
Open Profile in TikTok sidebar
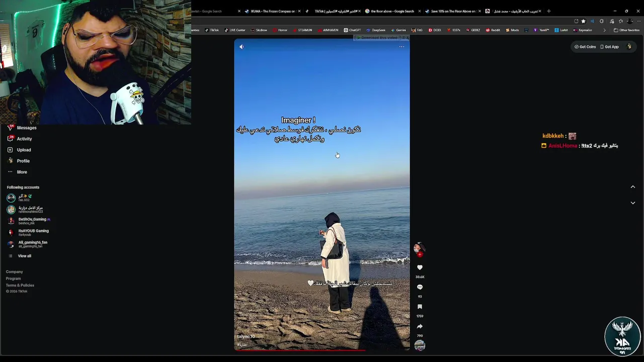coord(19,161)
